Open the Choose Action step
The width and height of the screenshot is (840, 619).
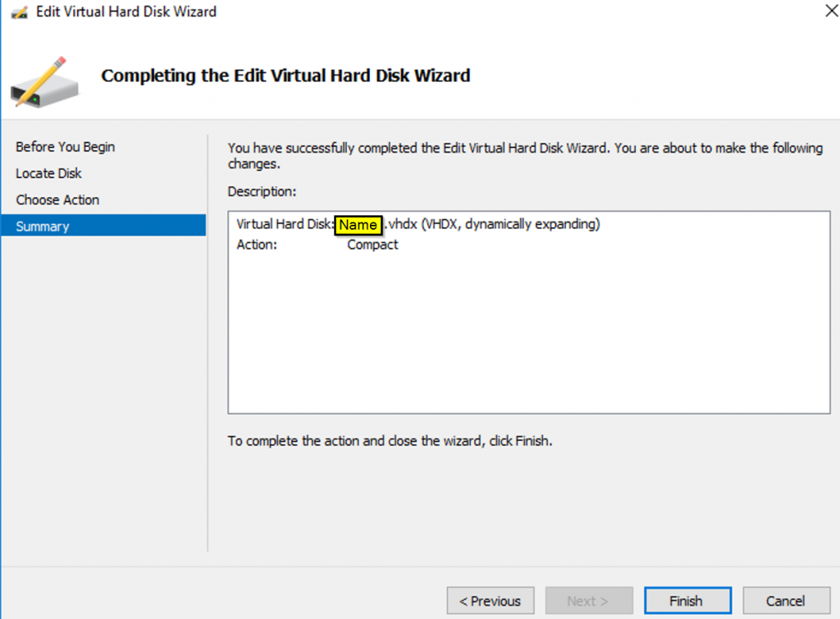click(57, 199)
